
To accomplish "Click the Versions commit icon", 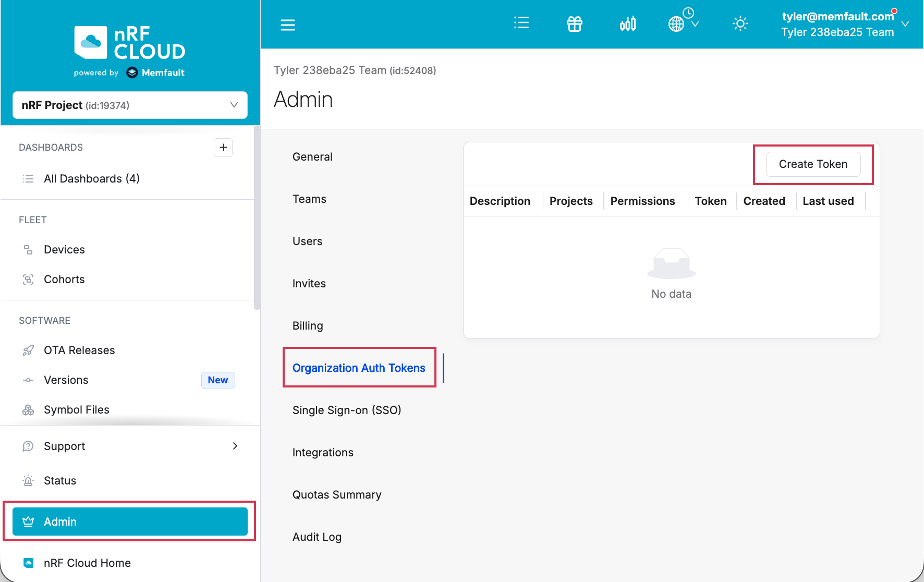I will 28,380.
